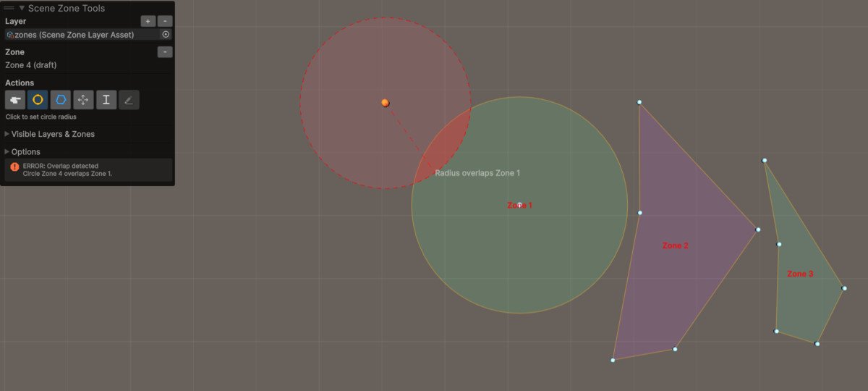Click the overlap error warning icon
The width and height of the screenshot is (868, 391).
(14, 167)
